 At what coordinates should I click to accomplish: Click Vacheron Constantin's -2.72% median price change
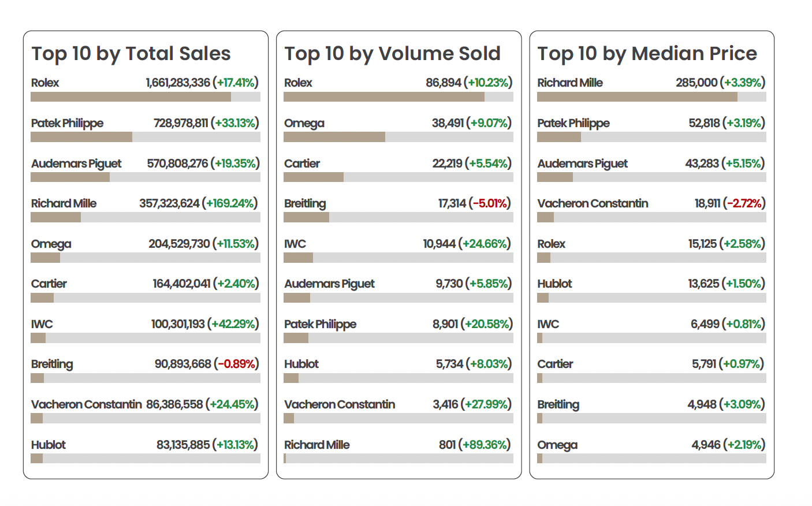(x=744, y=203)
